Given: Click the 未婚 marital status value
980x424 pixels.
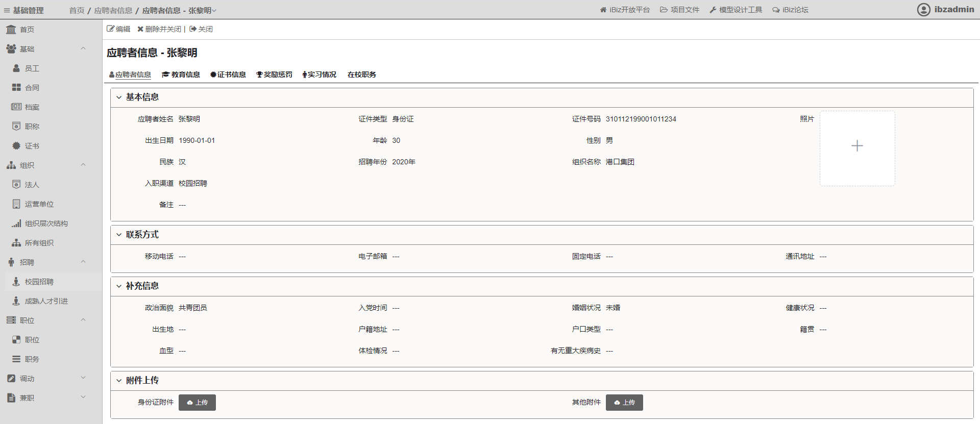Looking at the screenshot, I should 613,308.
